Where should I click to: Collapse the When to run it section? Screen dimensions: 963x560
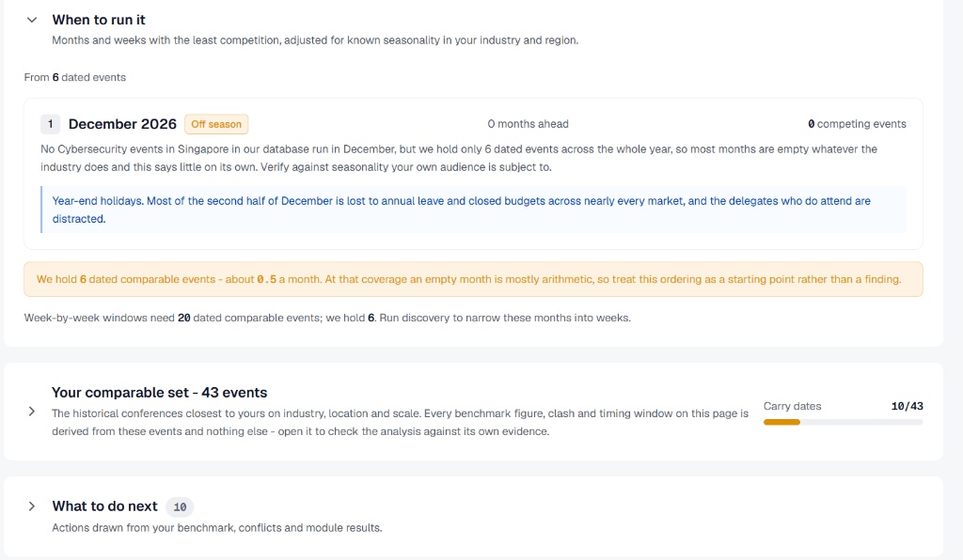(32, 21)
